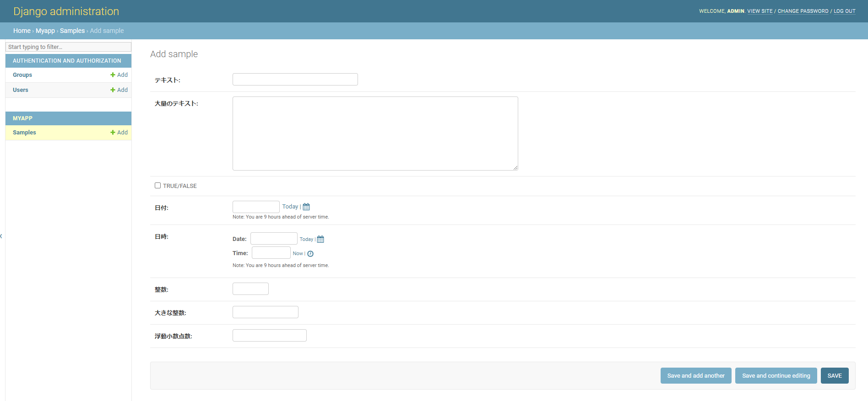Click Save and add another
The height and width of the screenshot is (401, 868).
click(695, 376)
